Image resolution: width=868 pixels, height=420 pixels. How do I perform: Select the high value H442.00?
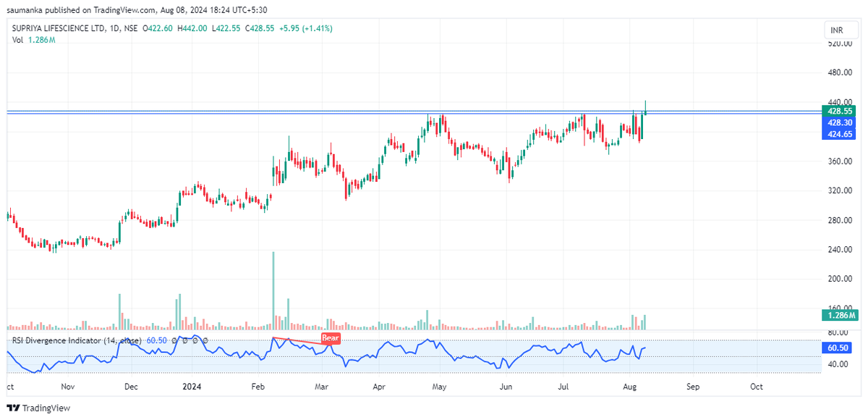[x=192, y=28]
